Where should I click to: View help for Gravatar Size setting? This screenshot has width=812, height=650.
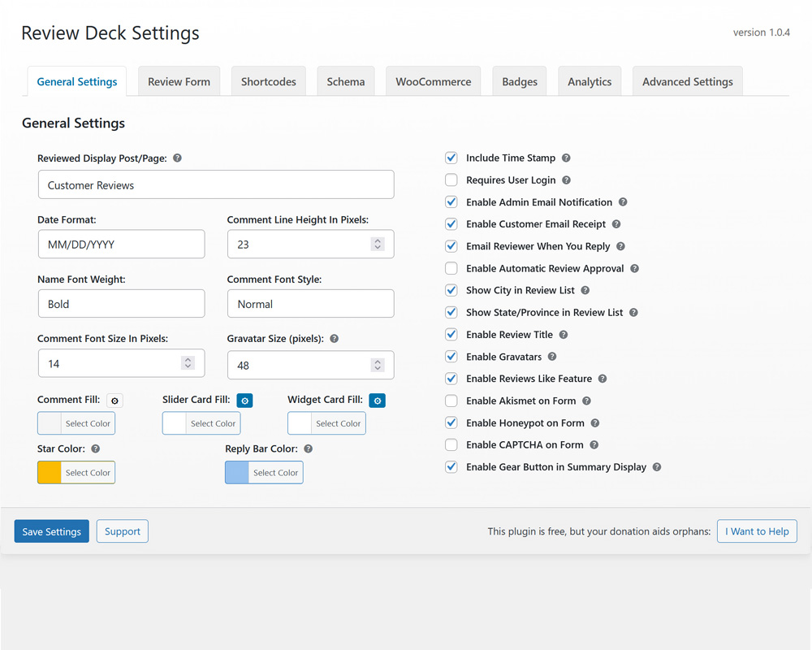[333, 338]
